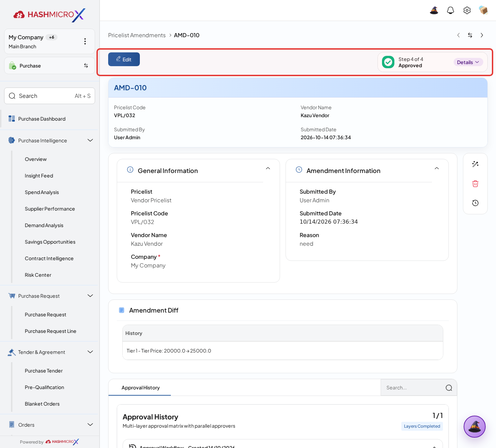496x448 pixels.
Task: Open Risk Center link
Action: (x=38, y=275)
